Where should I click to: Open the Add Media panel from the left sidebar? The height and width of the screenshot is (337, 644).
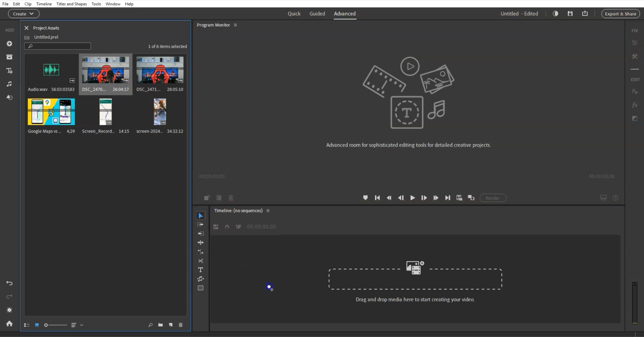[x=9, y=43]
